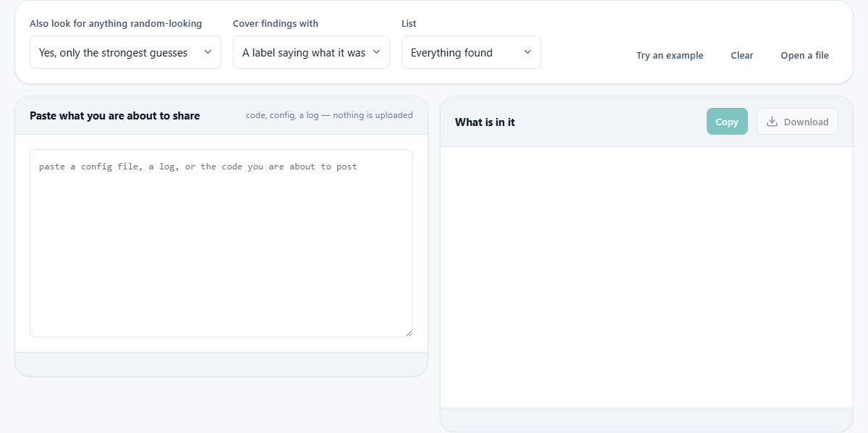This screenshot has width=868, height=433.
Task: Focus the paste text area
Action: coord(221,243)
